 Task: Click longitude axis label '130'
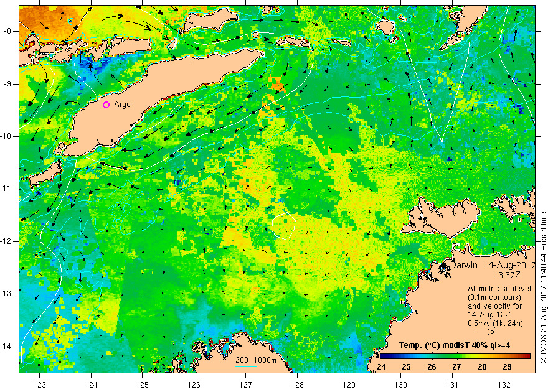(401, 385)
